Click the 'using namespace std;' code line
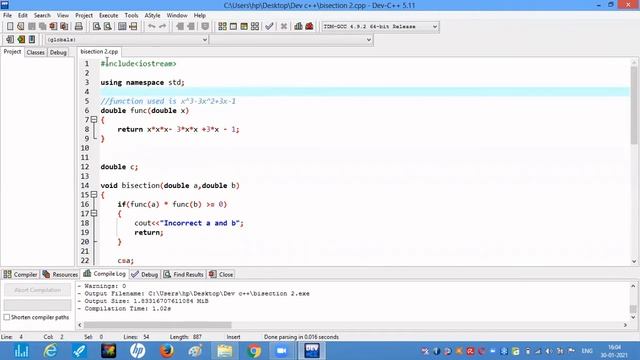The width and height of the screenshot is (640, 360). (142, 82)
